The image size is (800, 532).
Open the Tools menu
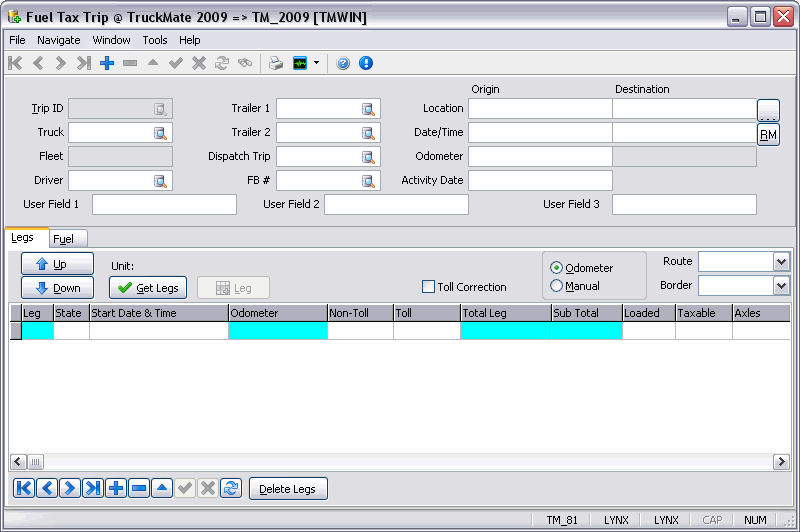[155, 40]
